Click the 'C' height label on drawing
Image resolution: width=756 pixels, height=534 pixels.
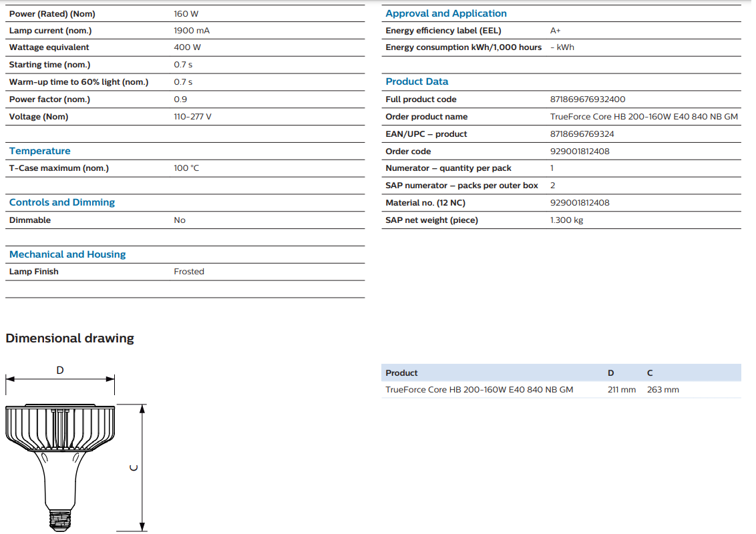pyautogui.click(x=134, y=467)
